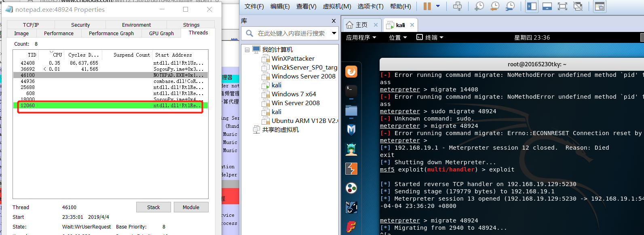Pause the virtual machine with the orange pause icon
This screenshot has width=644, height=235.
pyautogui.click(x=427, y=6)
